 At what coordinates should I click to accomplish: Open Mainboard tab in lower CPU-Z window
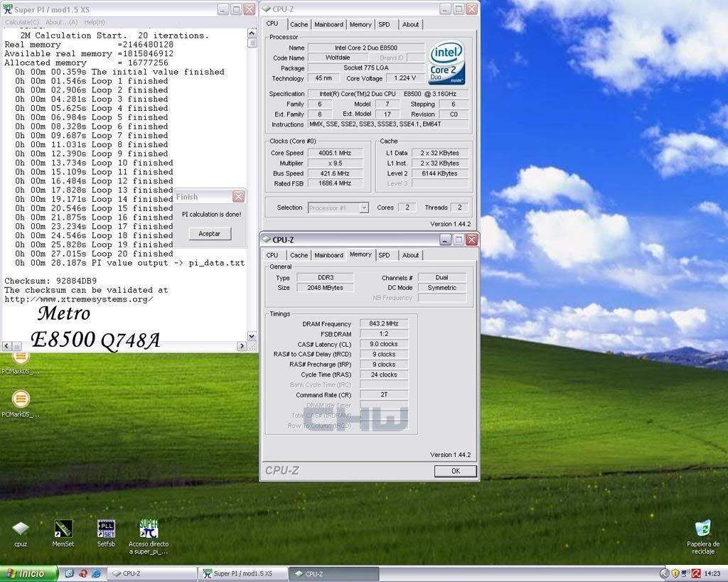328,255
